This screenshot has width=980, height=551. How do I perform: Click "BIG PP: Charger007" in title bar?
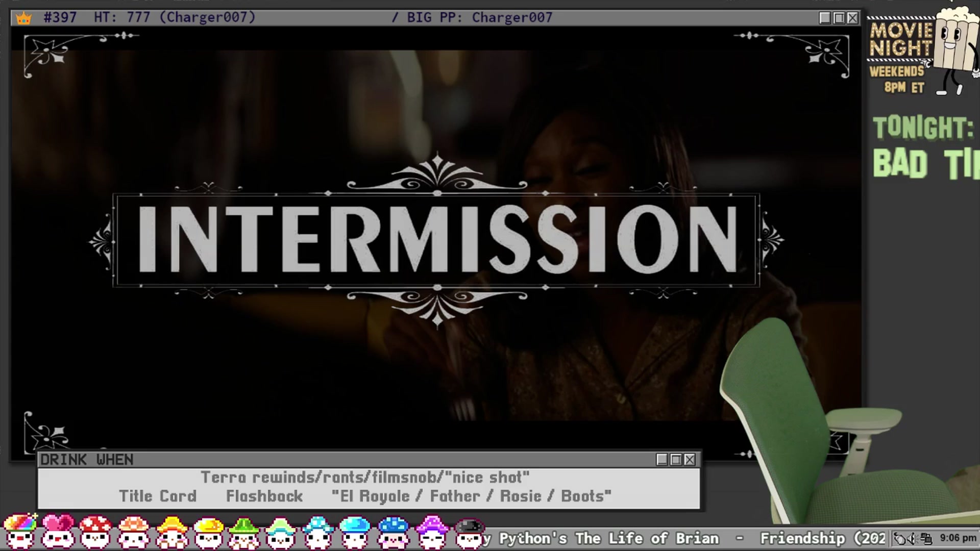479,17
